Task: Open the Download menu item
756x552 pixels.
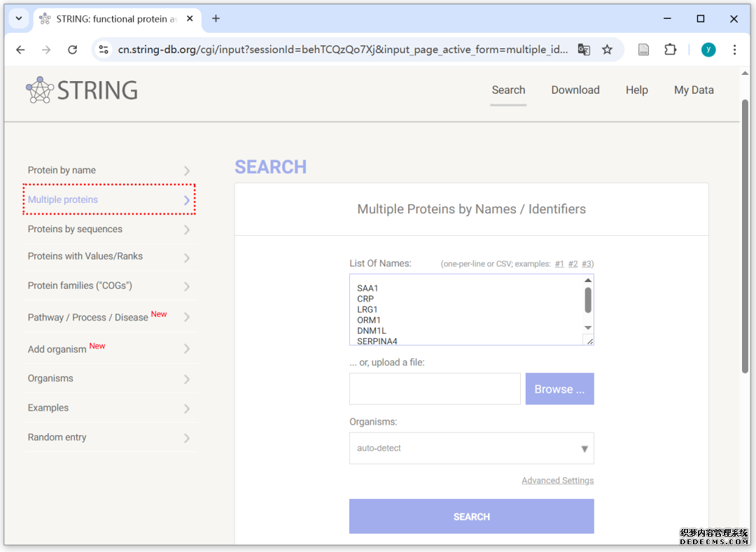Action: 575,90
